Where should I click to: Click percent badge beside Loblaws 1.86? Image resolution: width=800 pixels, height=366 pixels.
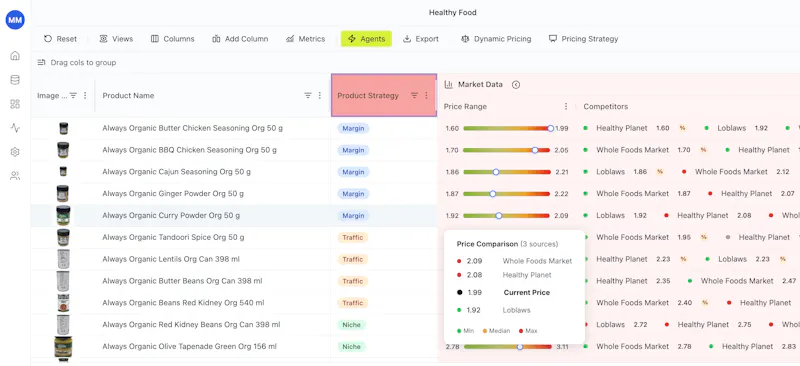[660, 172]
